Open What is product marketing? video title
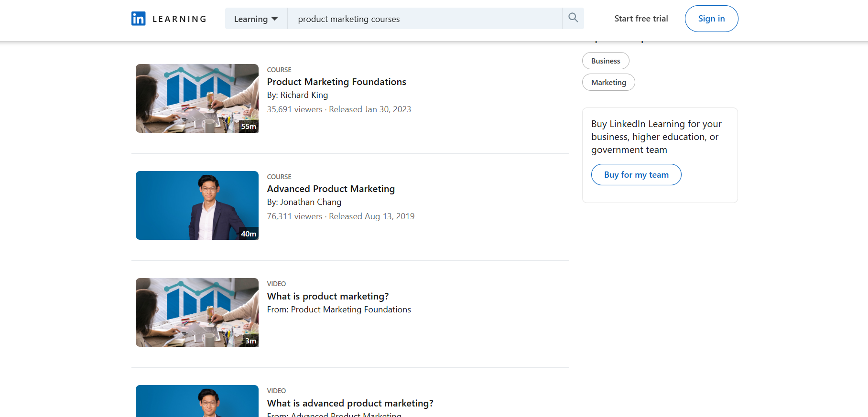The height and width of the screenshot is (417, 868). coord(328,296)
